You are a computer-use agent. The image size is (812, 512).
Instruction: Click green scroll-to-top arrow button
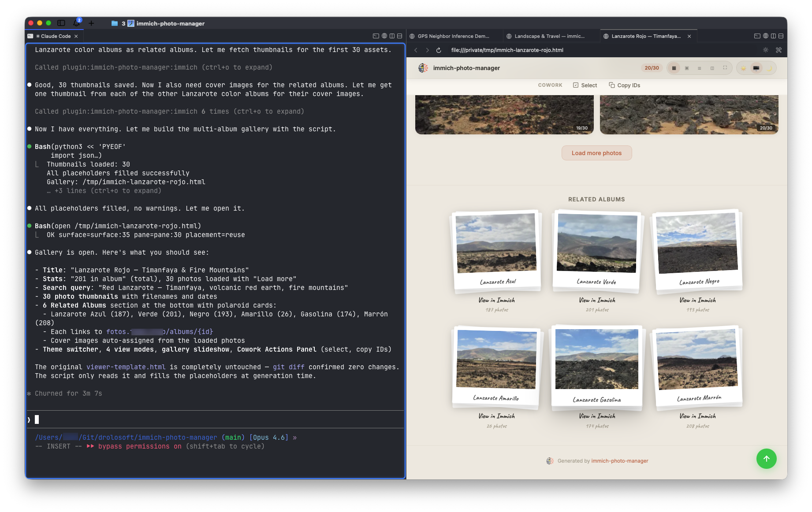766,459
